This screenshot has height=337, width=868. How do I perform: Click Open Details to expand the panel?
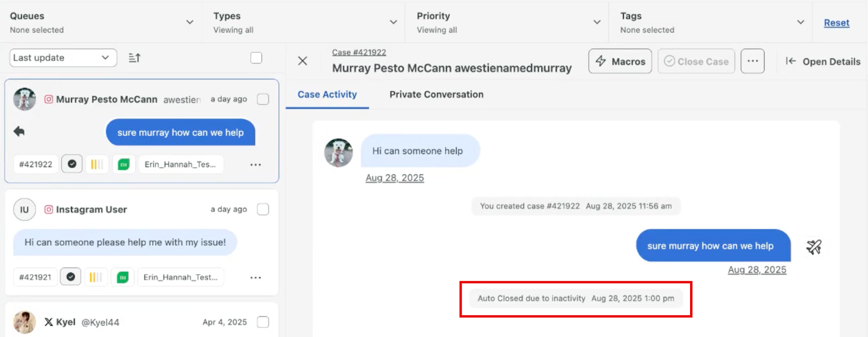point(823,61)
